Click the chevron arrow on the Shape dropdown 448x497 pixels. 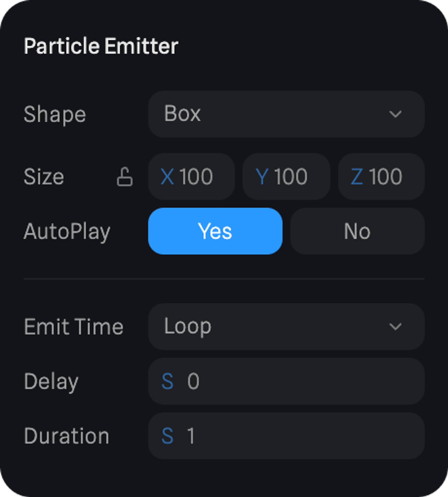pyautogui.click(x=395, y=114)
